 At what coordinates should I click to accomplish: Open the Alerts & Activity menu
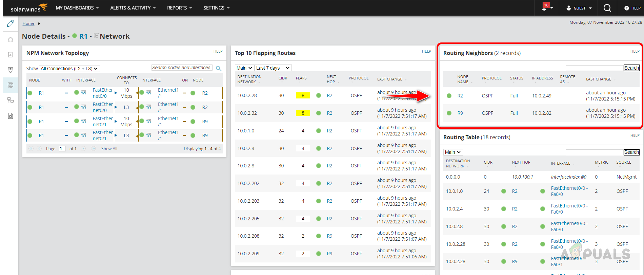coord(133,8)
